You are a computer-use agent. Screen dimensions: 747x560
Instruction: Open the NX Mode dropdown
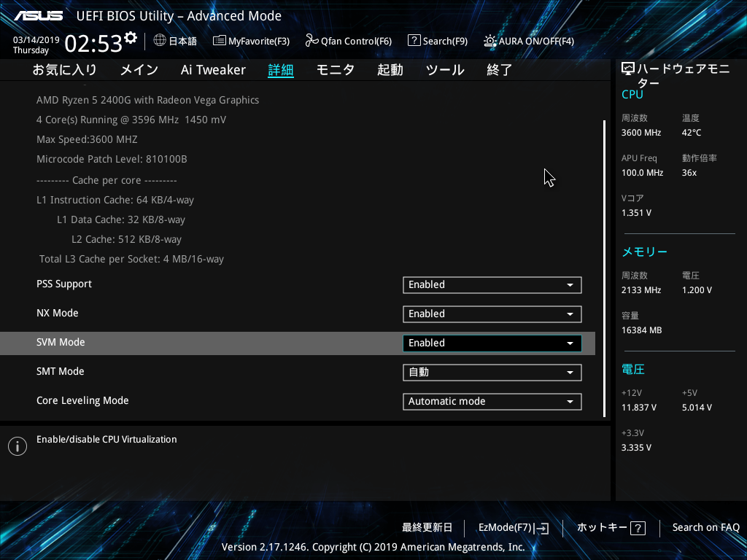point(492,314)
